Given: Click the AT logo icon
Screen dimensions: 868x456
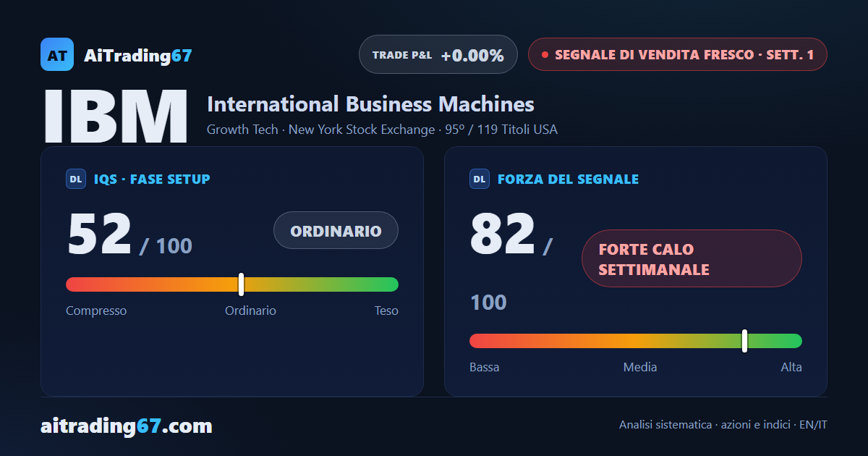Looking at the screenshot, I should point(57,54).
